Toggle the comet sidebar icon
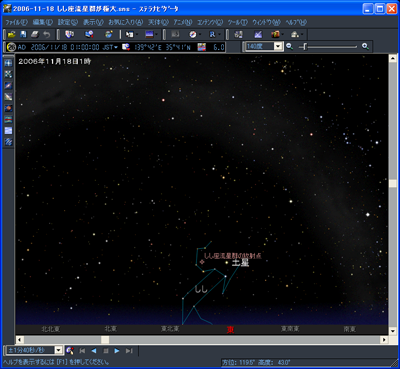Screen dimensions: 400x369 pos(8,97)
